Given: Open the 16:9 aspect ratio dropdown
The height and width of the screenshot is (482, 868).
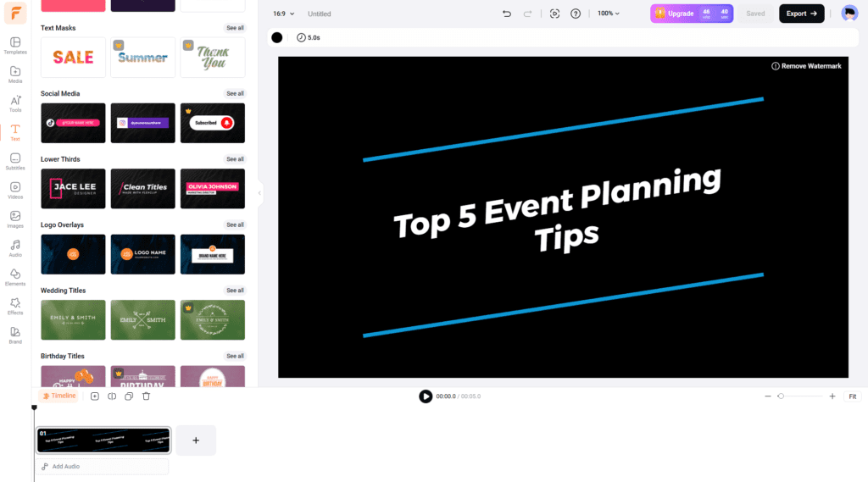Looking at the screenshot, I should tap(283, 14).
